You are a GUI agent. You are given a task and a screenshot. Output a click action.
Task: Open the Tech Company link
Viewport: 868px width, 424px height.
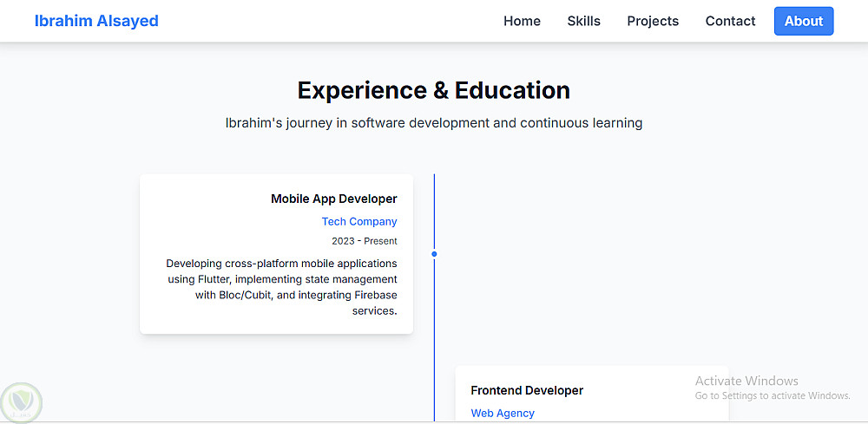click(x=359, y=222)
